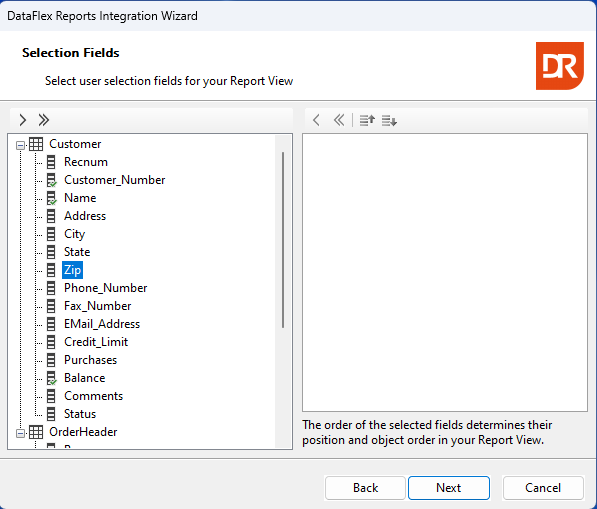Click the field icon beside Status
This screenshot has width=597, height=509.
(x=51, y=414)
